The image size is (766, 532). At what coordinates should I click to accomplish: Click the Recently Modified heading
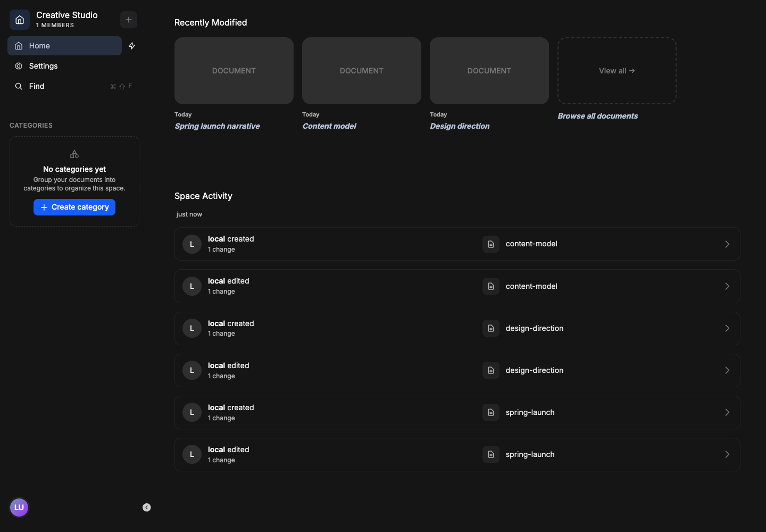pyautogui.click(x=211, y=22)
